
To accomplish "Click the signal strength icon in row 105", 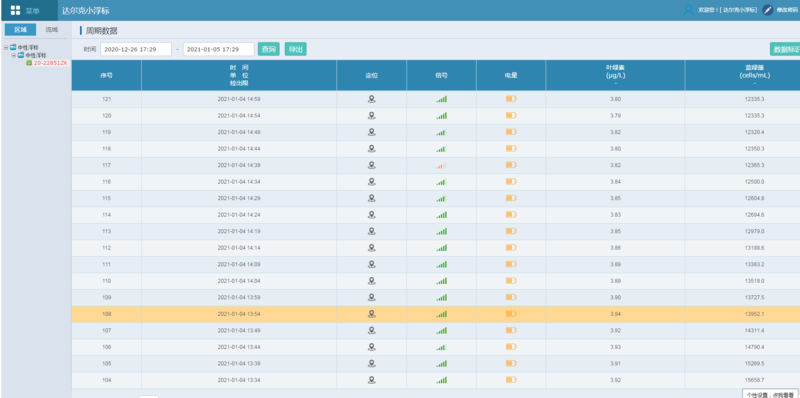I will (441, 363).
